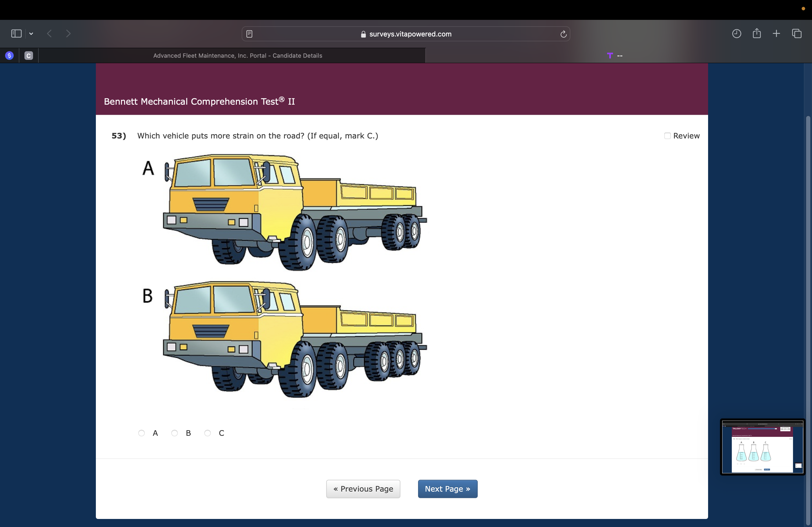812x527 pixels.
Task: Add a new tab with plus icon
Action: tap(777, 33)
